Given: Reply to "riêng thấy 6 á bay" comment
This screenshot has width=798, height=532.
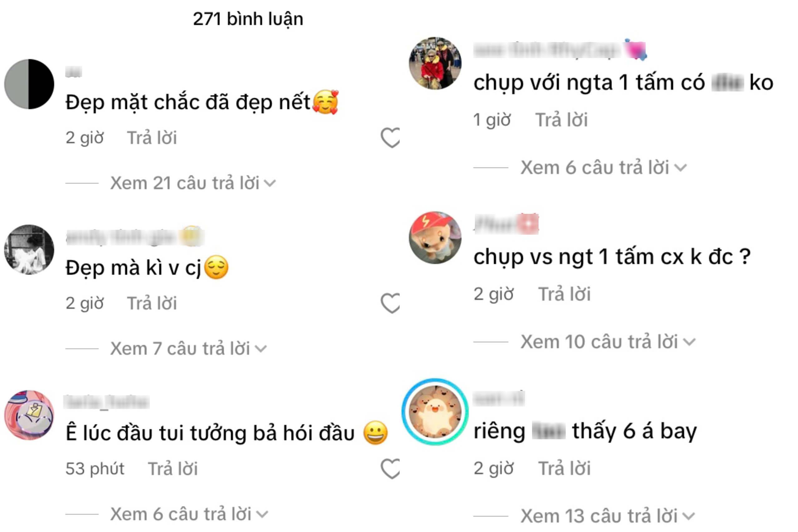Looking at the screenshot, I should pyautogui.click(x=564, y=469).
